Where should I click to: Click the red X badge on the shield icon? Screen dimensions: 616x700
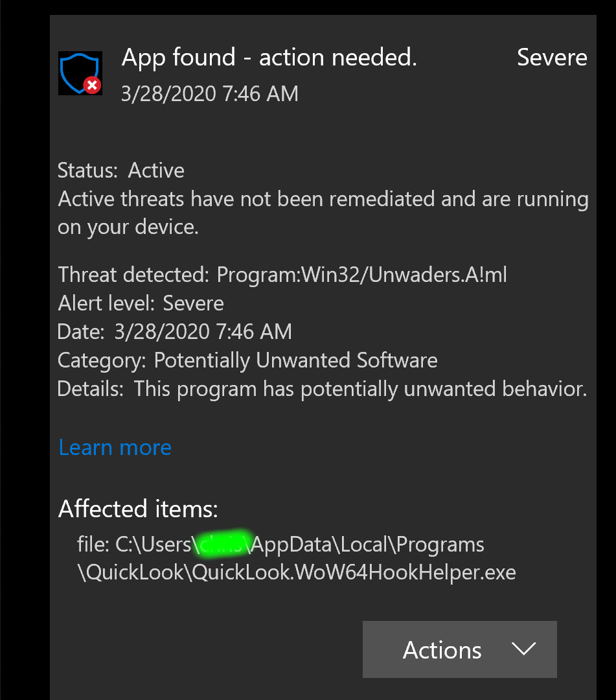(93, 86)
